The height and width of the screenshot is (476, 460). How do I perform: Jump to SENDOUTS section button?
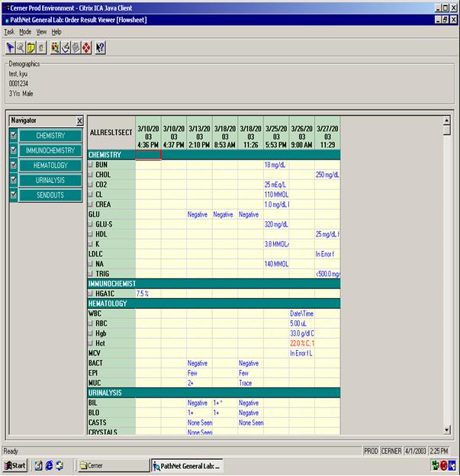pyautogui.click(x=50, y=195)
